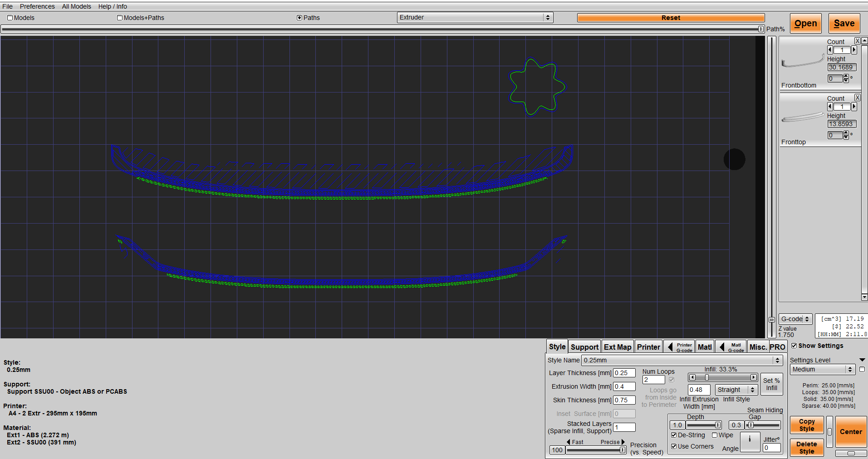Viewport: 868px width, 459px height.
Task: Click the seam Angle dial
Action: coord(750,441)
